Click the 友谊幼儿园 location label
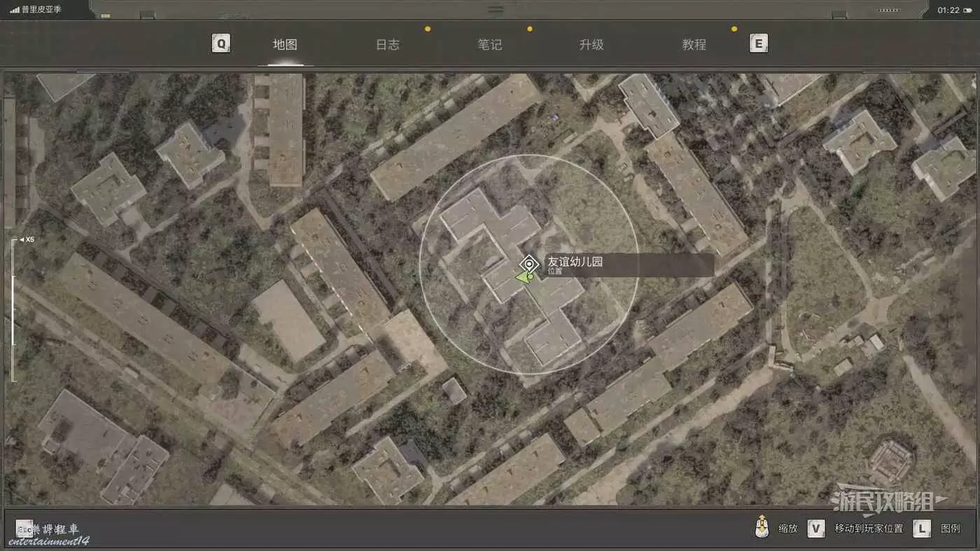The image size is (980, 551). pyautogui.click(x=575, y=262)
